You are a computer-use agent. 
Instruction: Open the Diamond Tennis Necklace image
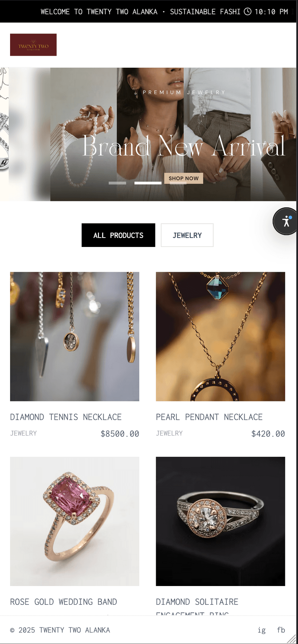click(x=74, y=336)
